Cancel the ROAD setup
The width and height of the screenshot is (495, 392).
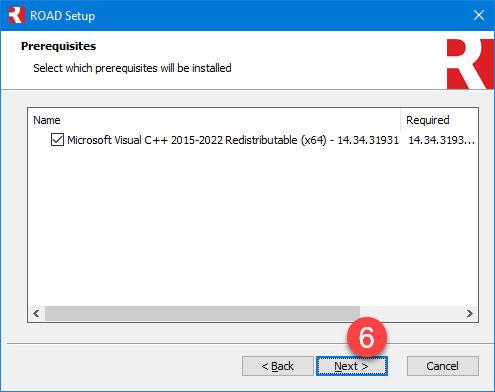click(443, 366)
